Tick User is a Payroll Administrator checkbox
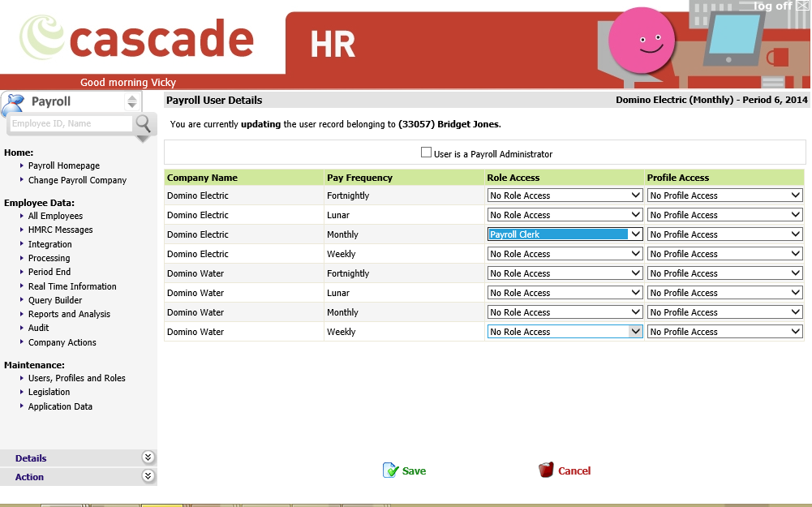Screen dimensions: 812x507 pos(426,153)
